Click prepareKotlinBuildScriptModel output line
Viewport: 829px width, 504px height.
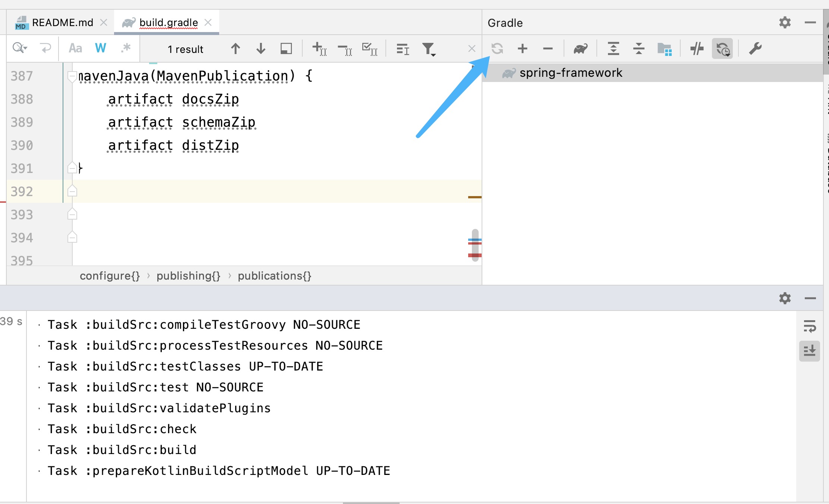click(219, 471)
